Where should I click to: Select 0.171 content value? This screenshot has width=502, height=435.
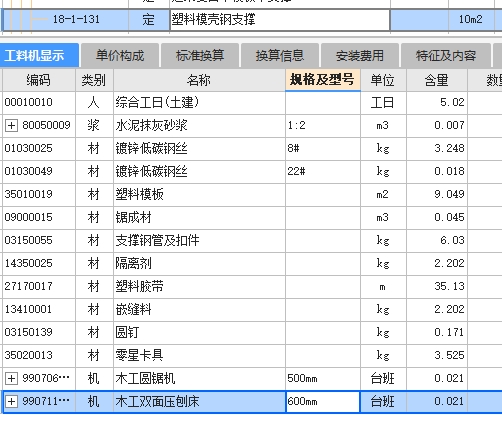(x=437, y=332)
